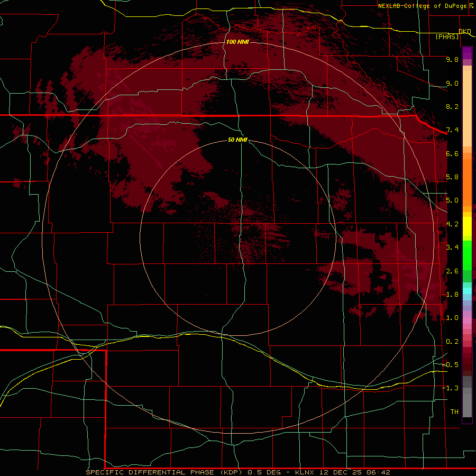Click the 5.0 legend value
This screenshot has width=476, height=476.
pyautogui.click(x=452, y=200)
